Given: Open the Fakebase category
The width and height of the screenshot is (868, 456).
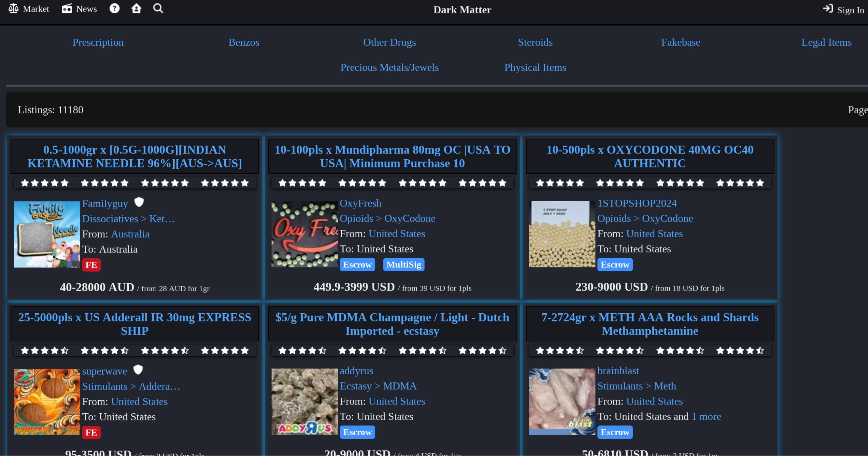Looking at the screenshot, I should [x=680, y=42].
